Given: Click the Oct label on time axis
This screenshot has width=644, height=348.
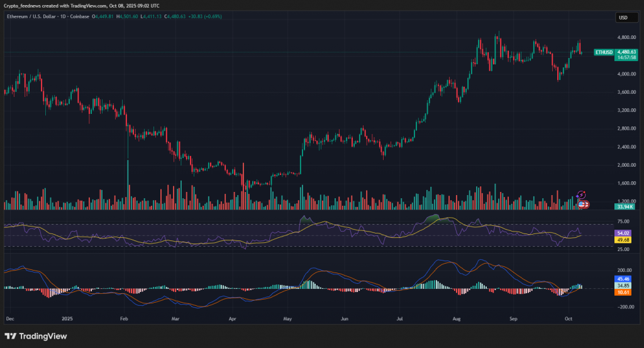Looking at the screenshot, I should (x=569, y=319).
